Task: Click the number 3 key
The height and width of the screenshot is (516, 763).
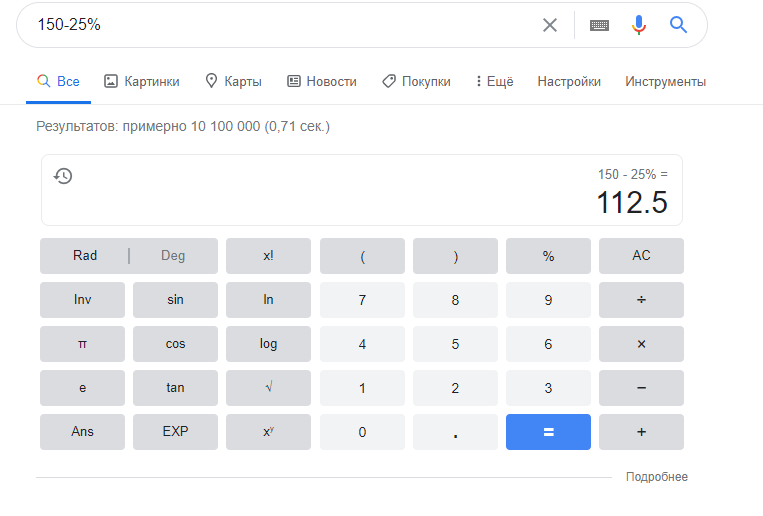Action: 548,388
